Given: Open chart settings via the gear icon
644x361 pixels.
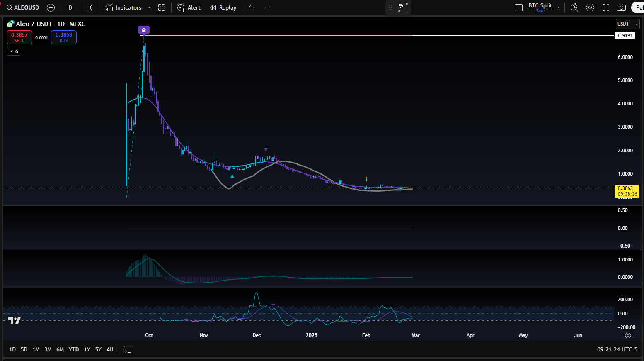Looking at the screenshot, I should pos(590,7).
